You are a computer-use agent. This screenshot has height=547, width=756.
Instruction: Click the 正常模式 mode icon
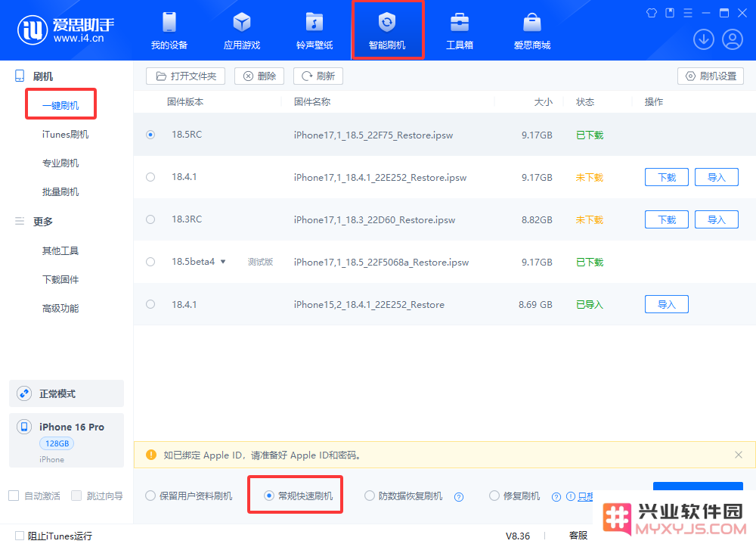(24, 393)
